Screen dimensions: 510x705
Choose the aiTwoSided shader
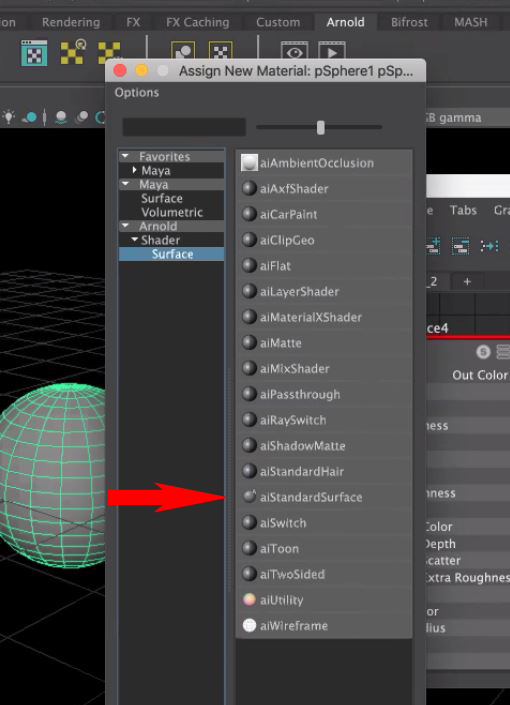coord(324,574)
